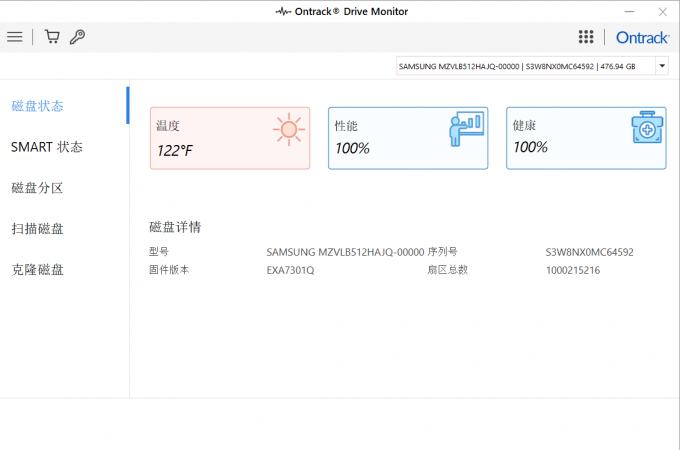Viewport: 680px width, 450px height.
Task: Open the SMART 状态 sidebar tab
Action: 47,147
